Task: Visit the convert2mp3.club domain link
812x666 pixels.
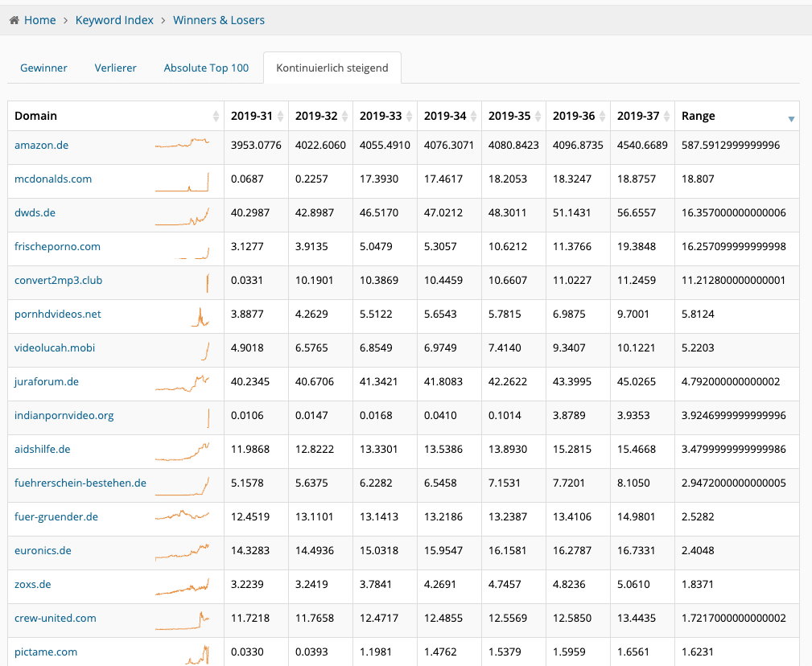Action: (59, 281)
